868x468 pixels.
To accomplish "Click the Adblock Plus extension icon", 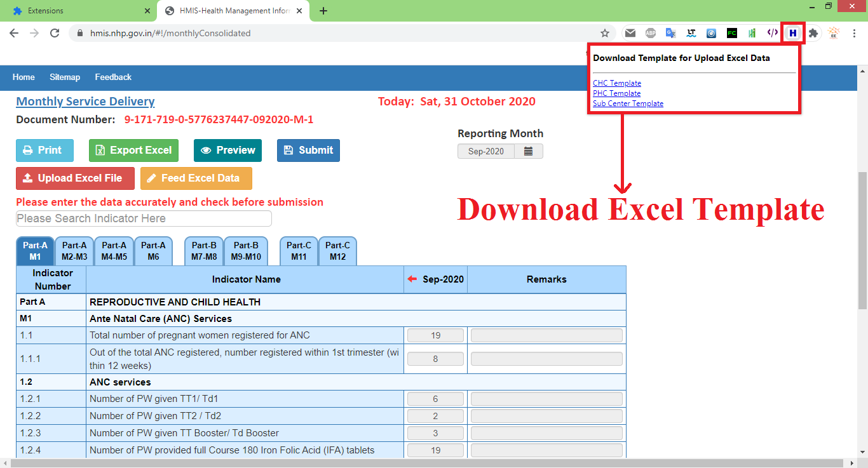I will [650, 32].
